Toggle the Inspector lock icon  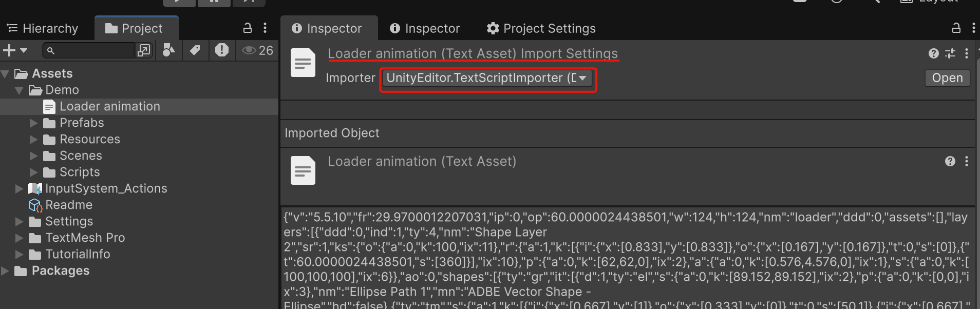(956, 28)
